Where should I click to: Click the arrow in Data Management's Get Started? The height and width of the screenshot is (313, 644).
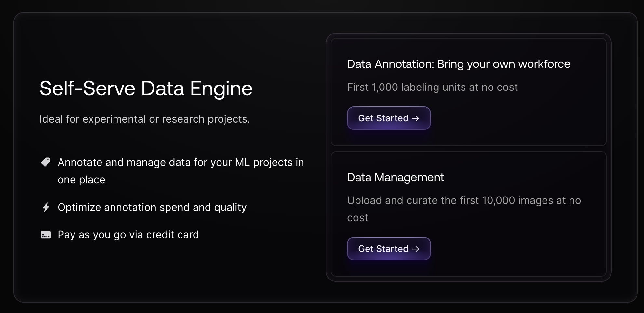coord(416,249)
